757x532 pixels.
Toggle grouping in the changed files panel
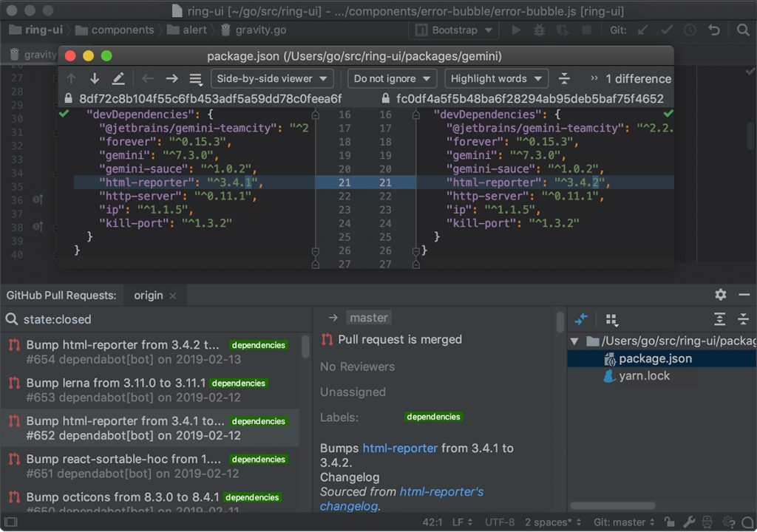[613, 319]
